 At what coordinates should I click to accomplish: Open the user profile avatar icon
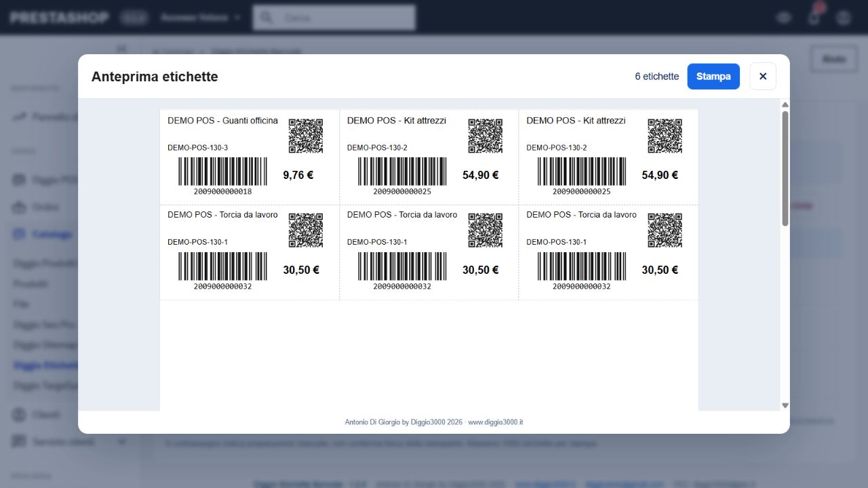pyautogui.click(x=843, y=18)
